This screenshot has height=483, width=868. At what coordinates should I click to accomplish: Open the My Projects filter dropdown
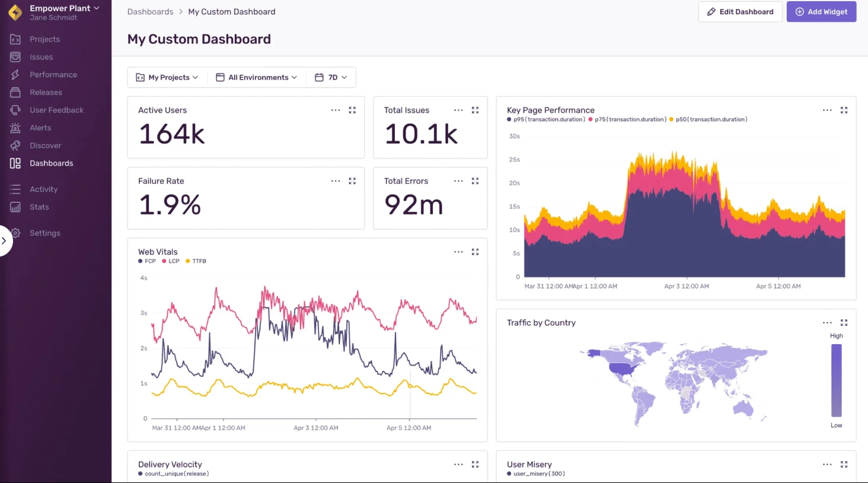[x=167, y=77]
